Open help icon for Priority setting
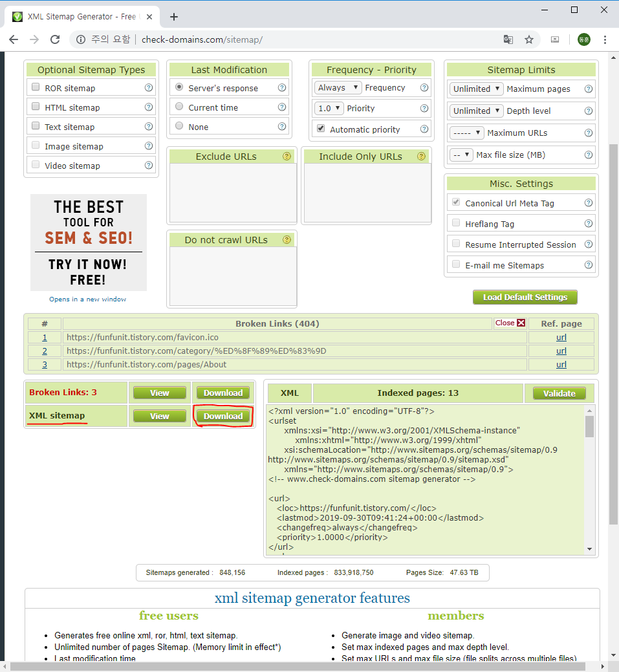 click(424, 108)
